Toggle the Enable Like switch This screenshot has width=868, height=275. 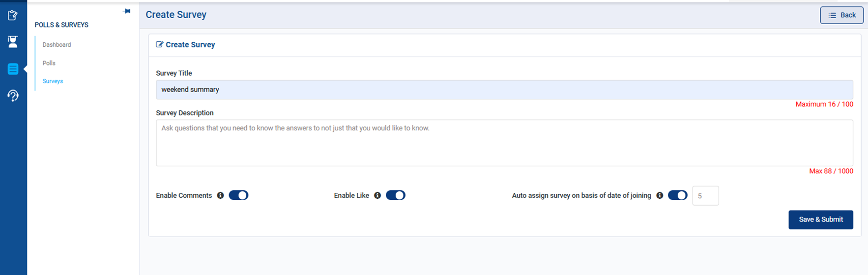coord(396,195)
